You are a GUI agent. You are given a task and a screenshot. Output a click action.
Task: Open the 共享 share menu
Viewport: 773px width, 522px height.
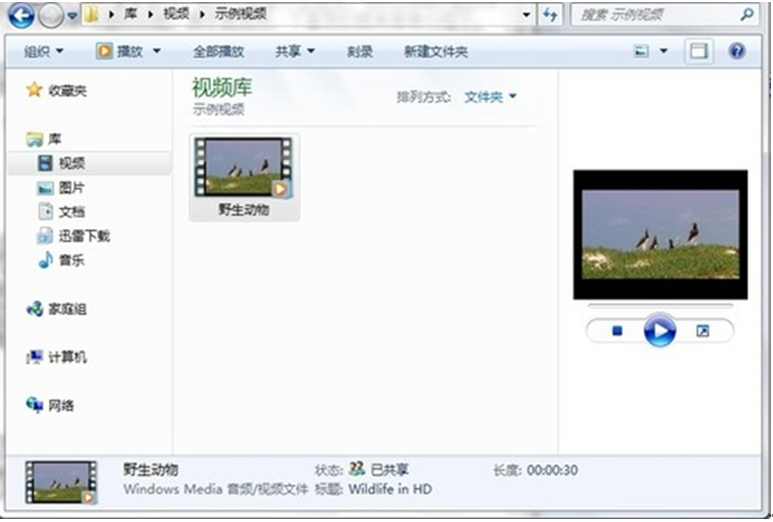pyautogui.click(x=295, y=51)
